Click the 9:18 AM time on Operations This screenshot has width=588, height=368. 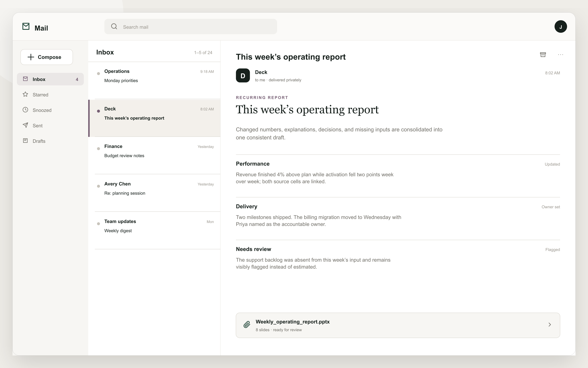[x=207, y=72]
